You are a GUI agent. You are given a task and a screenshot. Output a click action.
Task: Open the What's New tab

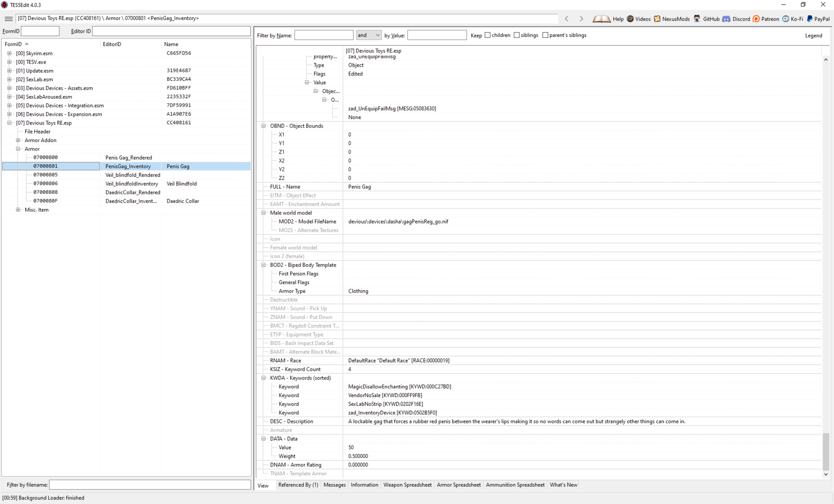563,485
